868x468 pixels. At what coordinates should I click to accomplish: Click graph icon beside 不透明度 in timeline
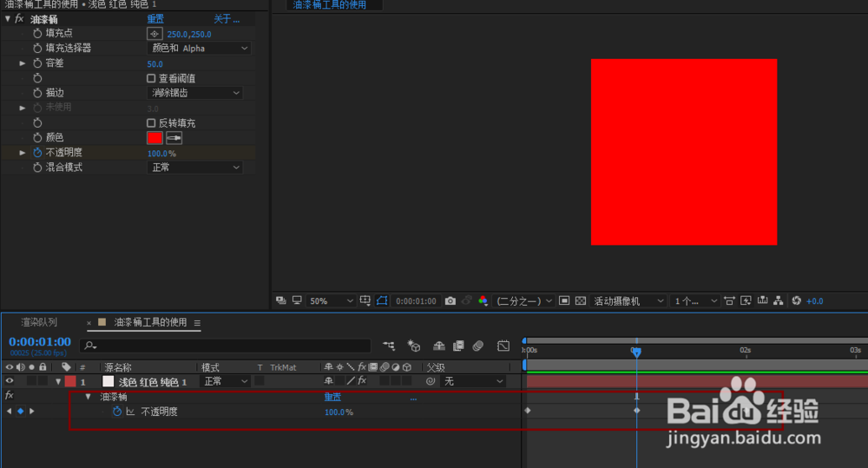pos(130,412)
